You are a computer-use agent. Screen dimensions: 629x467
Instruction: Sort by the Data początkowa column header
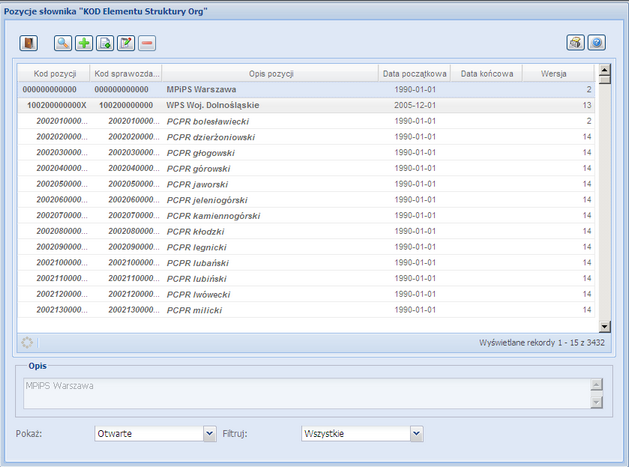click(x=414, y=74)
